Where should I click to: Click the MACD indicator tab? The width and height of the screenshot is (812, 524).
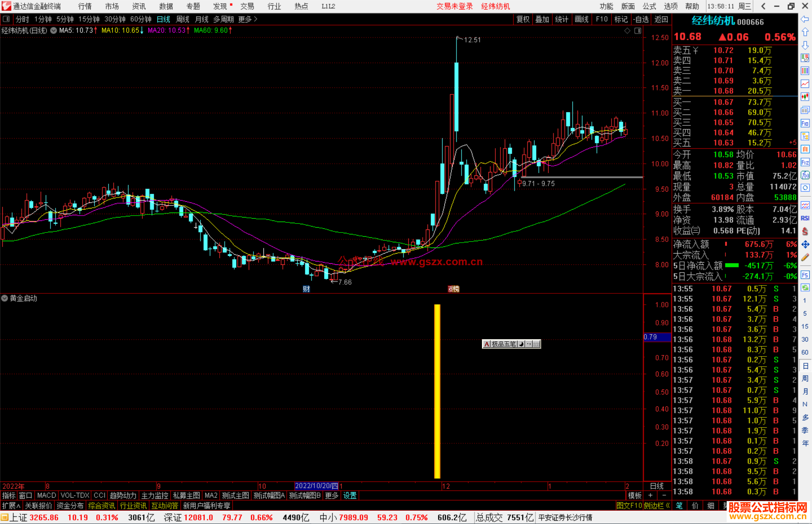pyautogui.click(x=47, y=495)
